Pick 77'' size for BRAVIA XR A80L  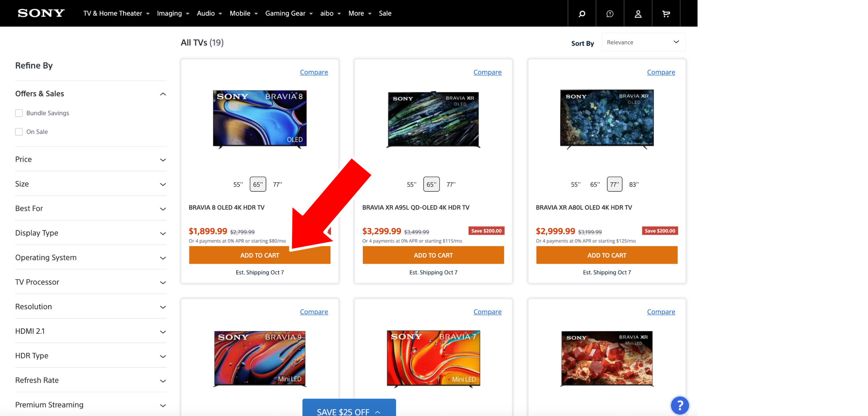(615, 184)
